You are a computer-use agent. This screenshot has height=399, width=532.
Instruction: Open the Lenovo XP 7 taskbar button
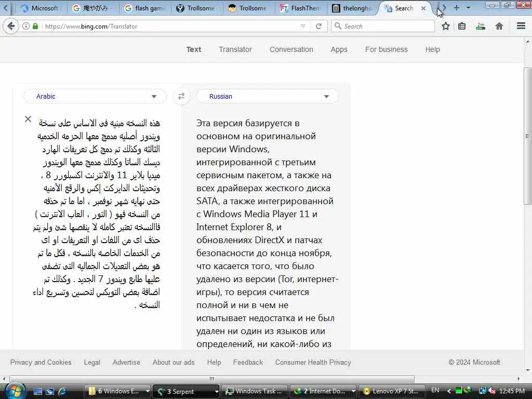392,391
